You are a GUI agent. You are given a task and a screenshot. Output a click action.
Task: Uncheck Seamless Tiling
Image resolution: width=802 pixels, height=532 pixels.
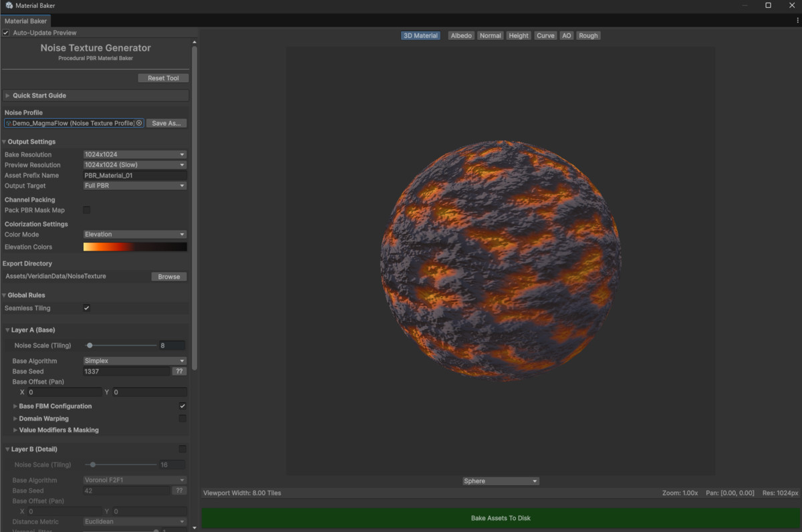pos(86,308)
